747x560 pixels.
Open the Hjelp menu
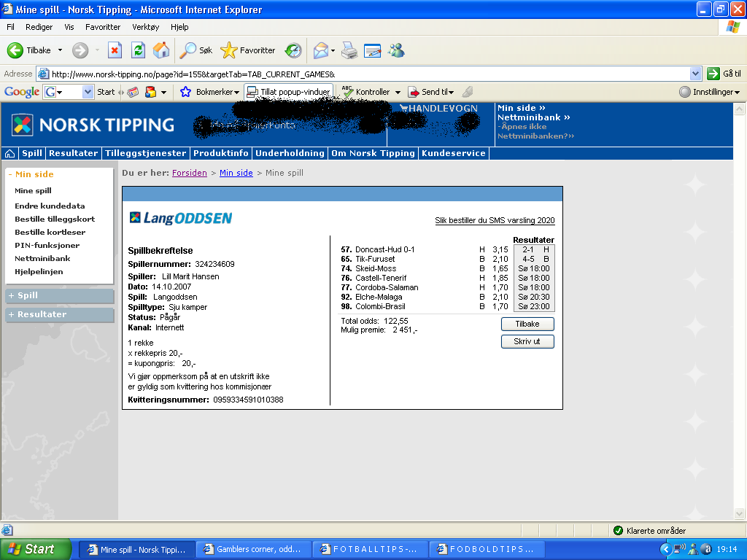(x=179, y=27)
